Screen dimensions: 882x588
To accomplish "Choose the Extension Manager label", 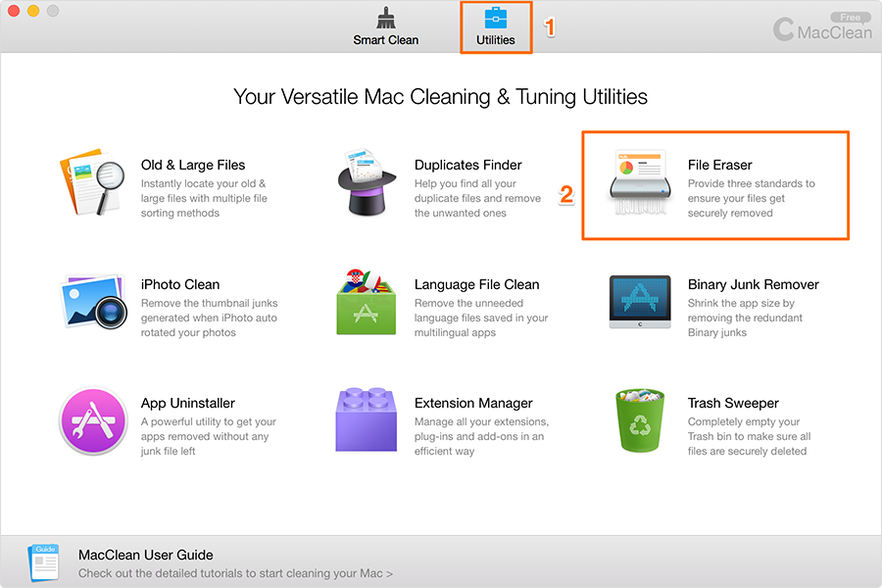I will 473,403.
